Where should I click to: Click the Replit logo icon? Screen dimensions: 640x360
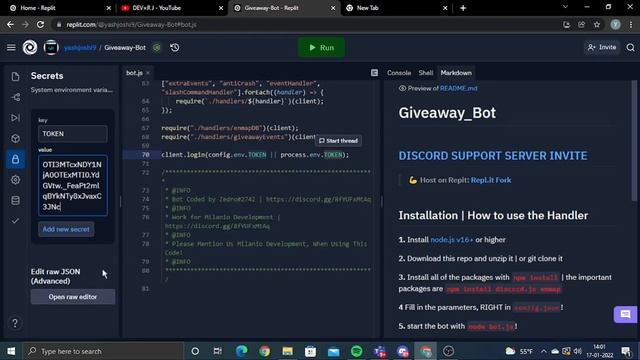(x=30, y=48)
